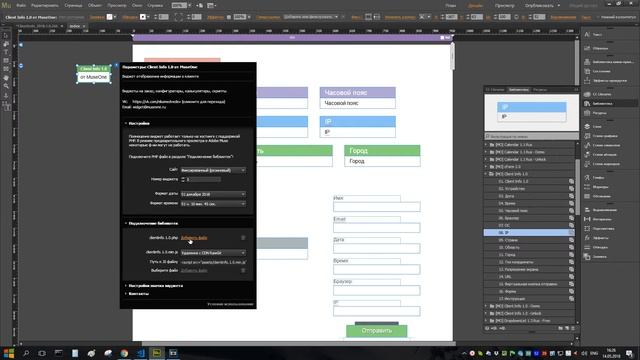Open the Слои layers panel icon
Image resolution: width=640 pixels, height=360 pixels.
587,127
